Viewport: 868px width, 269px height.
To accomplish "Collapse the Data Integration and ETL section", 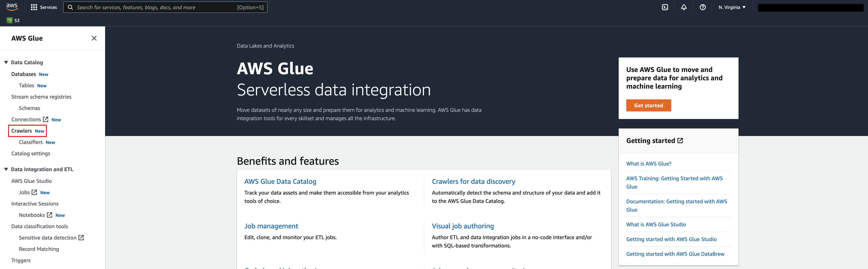I will coord(6,169).
